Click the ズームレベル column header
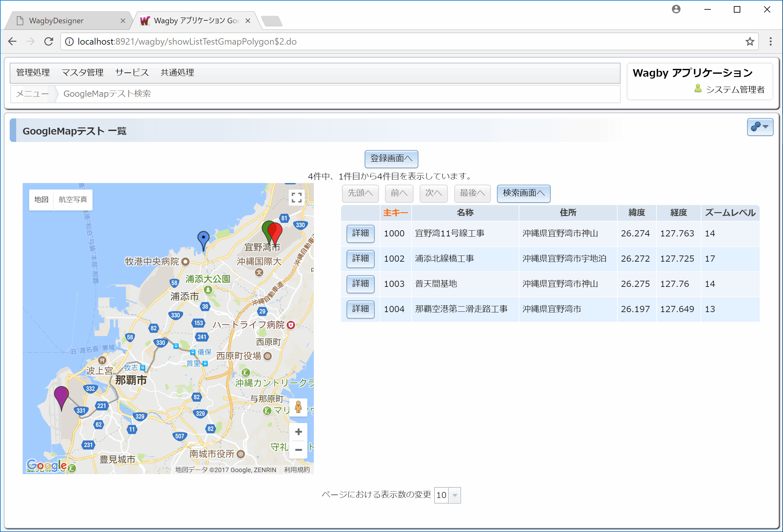Image resolution: width=783 pixels, height=532 pixels. [x=730, y=213]
